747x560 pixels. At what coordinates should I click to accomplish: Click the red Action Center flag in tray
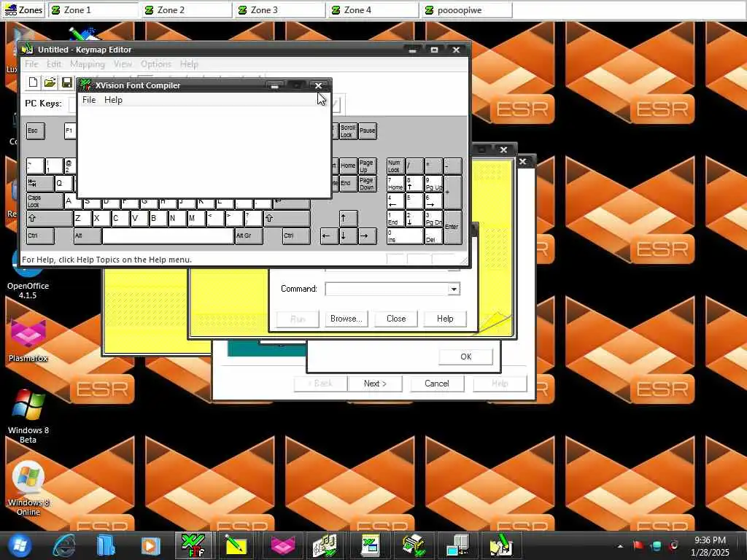tap(638, 545)
